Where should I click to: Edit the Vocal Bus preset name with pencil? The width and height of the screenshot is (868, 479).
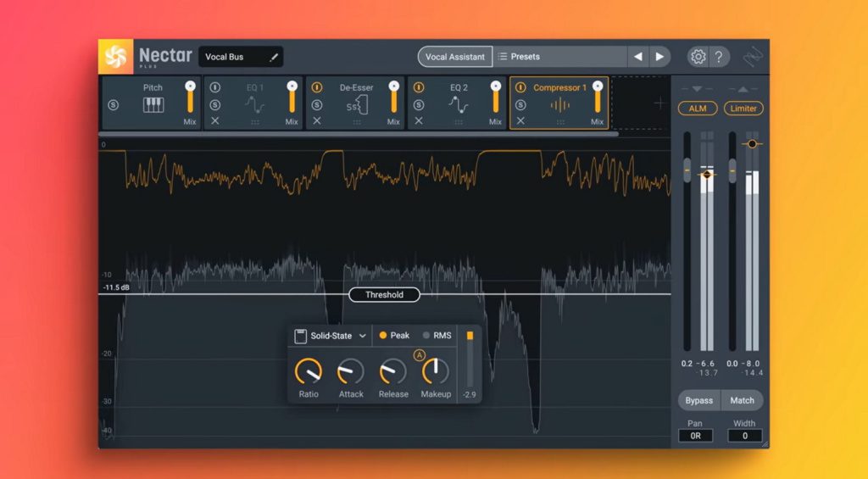tap(274, 57)
